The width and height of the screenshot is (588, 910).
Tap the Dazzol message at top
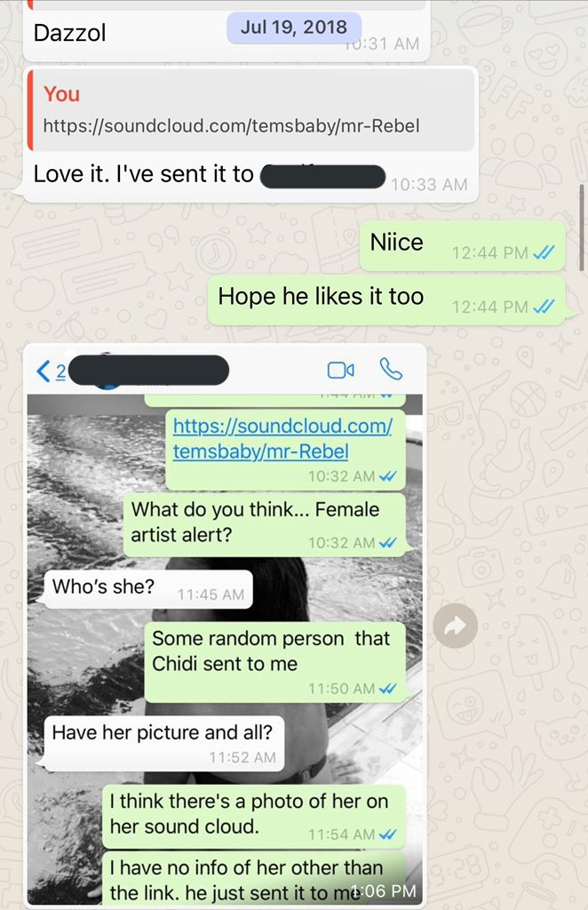point(226,30)
